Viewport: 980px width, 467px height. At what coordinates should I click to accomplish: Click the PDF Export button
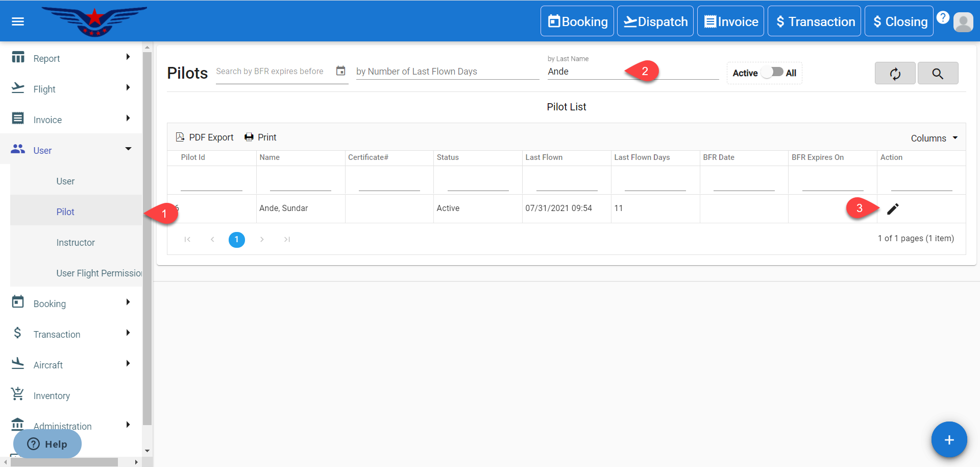tap(205, 137)
